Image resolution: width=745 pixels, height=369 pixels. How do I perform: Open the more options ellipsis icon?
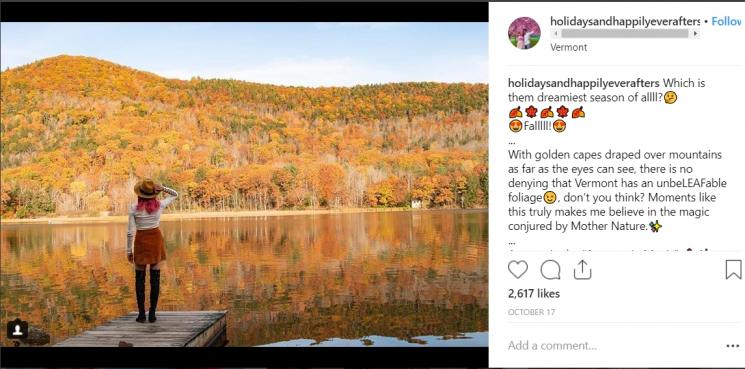click(733, 346)
